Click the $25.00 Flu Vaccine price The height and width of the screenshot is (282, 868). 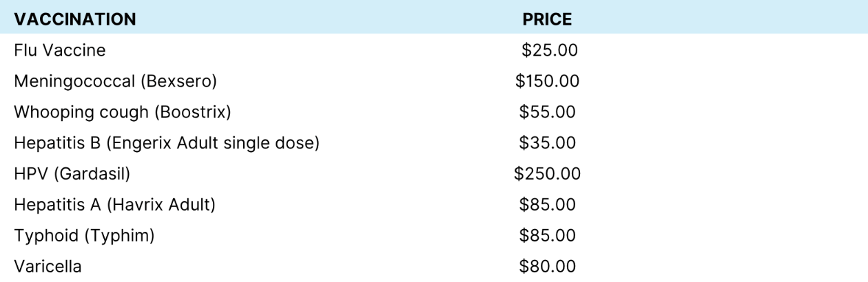pos(548,50)
